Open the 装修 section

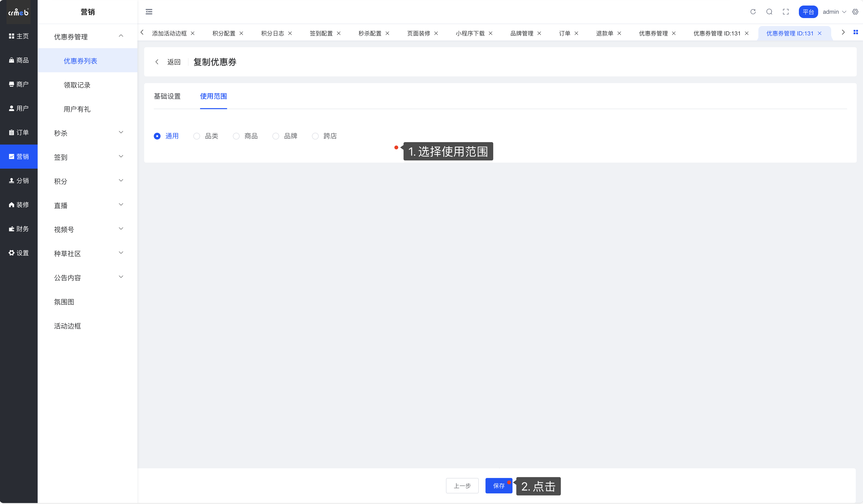click(19, 205)
